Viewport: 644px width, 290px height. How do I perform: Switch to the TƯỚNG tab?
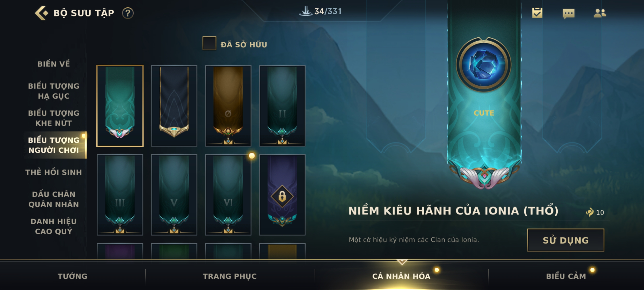coord(72,276)
